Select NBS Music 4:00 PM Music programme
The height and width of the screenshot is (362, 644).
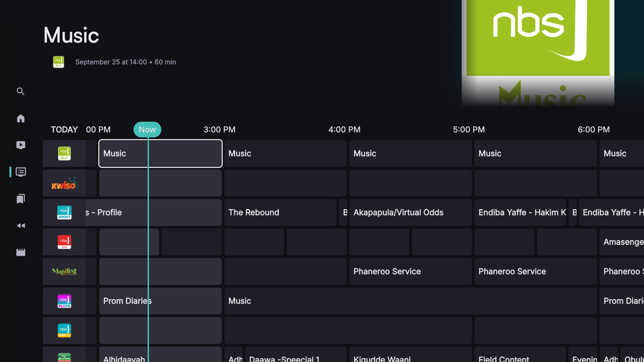tap(411, 154)
